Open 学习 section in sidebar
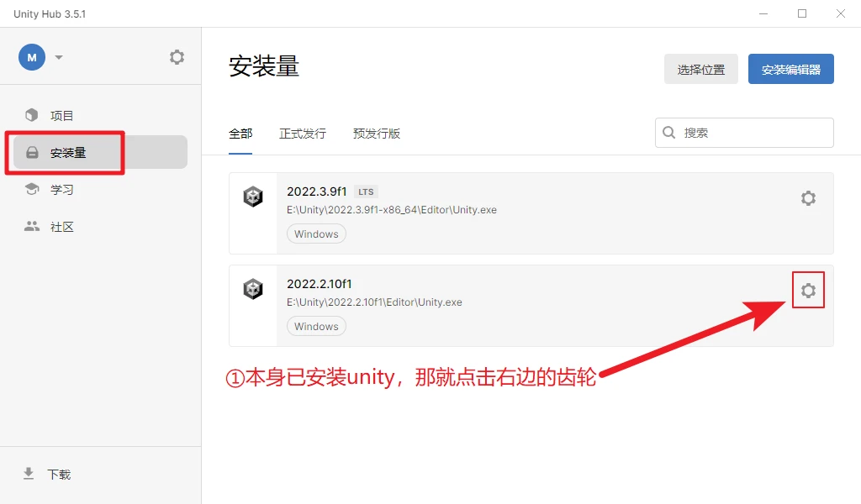The image size is (861, 504). pyautogui.click(x=101, y=189)
